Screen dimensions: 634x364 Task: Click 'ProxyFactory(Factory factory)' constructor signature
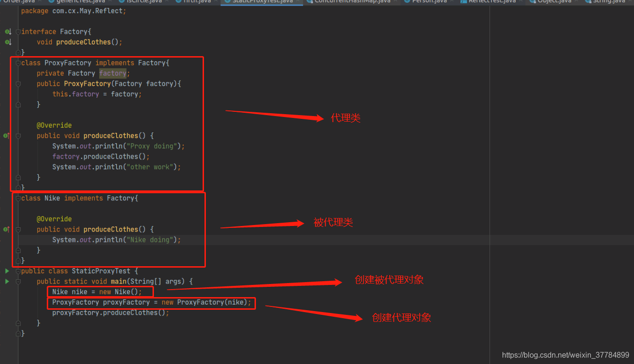pyautogui.click(x=121, y=84)
